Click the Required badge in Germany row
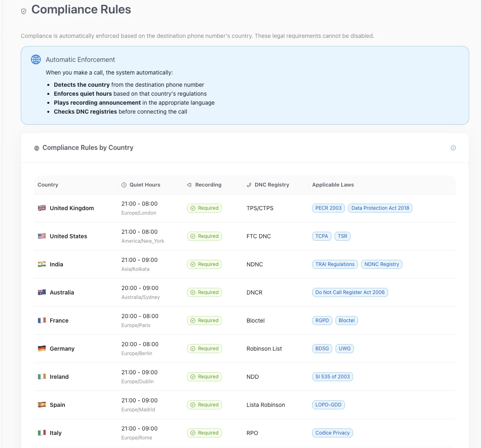Image resolution: width=481 pixels, height=448 pixels. pos(204,349)
